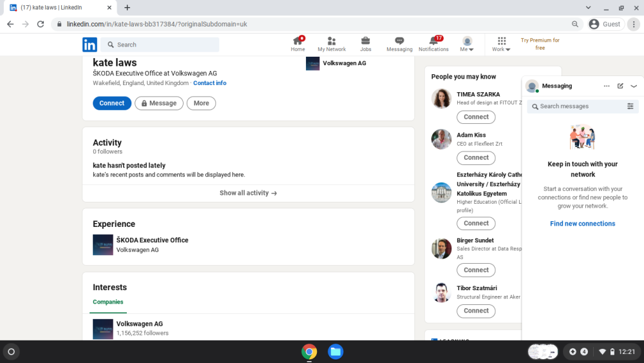Screen dimensions: 644x363
Task: Open ChromeOS launcher circle
Action: 11,351
